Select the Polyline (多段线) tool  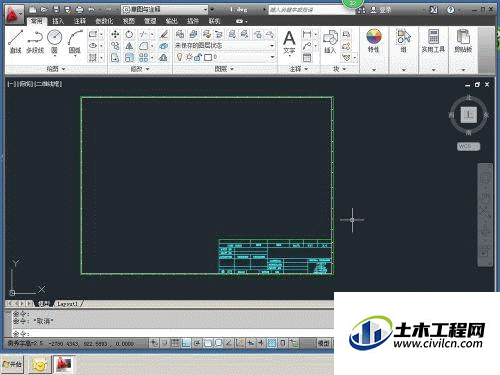coord(35,41)
